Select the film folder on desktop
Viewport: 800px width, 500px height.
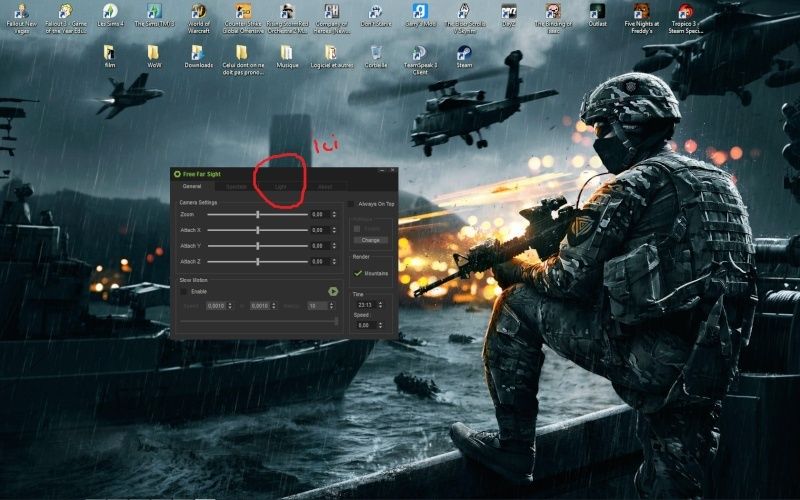pyautogui.click(x=109, y=57)
